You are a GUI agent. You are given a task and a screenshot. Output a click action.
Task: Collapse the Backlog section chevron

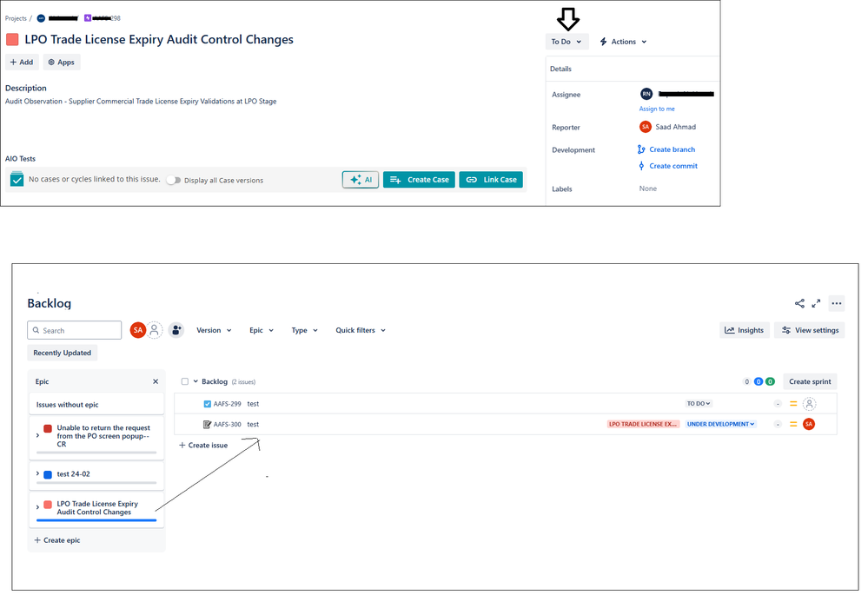point(195,381)
